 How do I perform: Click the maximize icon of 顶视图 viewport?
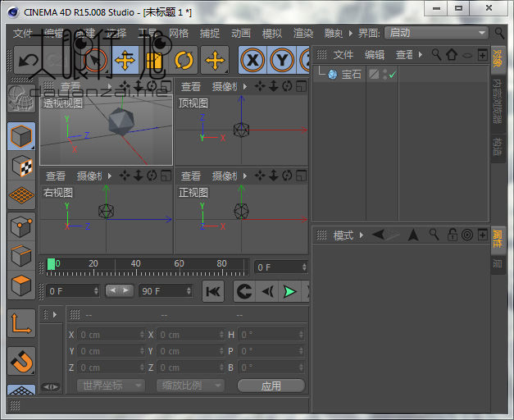pyautogui.click(x=301, y=87)
